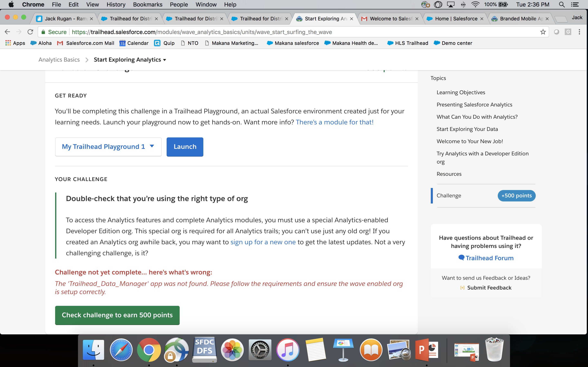This screenshot has height=367, width=588.
Task: Open System Preferences in the dock
Action: tap(260, 350)
